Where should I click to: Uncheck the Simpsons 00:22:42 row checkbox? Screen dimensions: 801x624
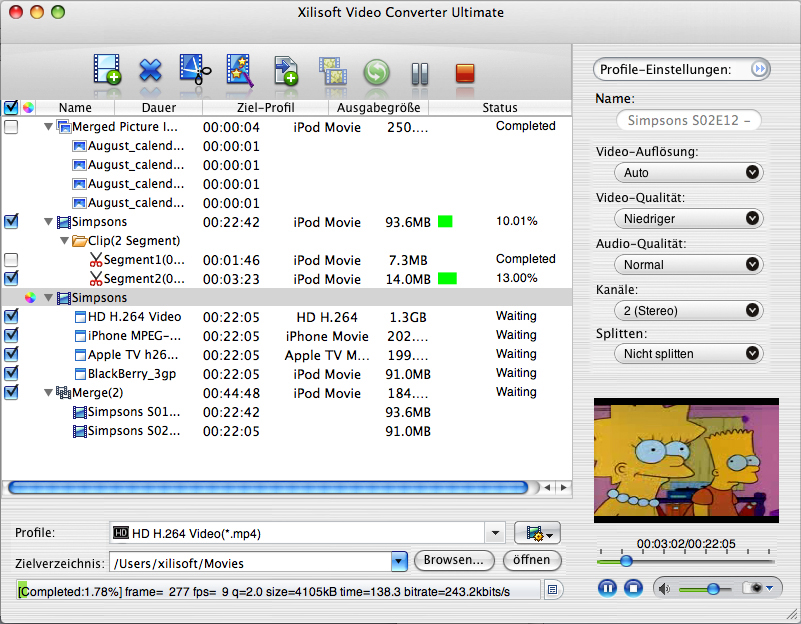[x=11, y=222]
